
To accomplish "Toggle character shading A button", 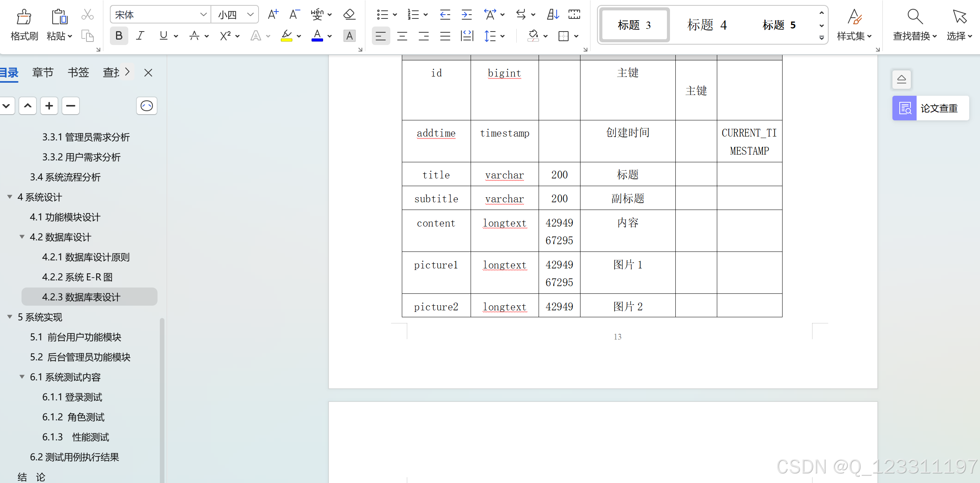I will [x=350, y=36].
